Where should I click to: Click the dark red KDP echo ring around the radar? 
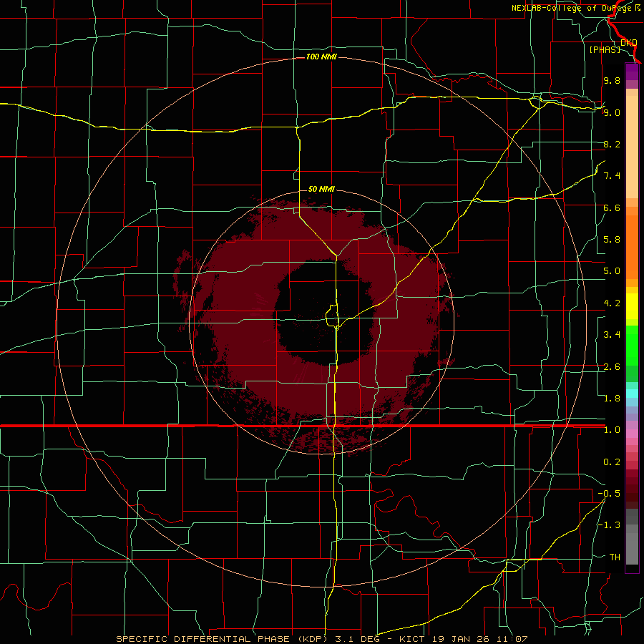point(246,328)
